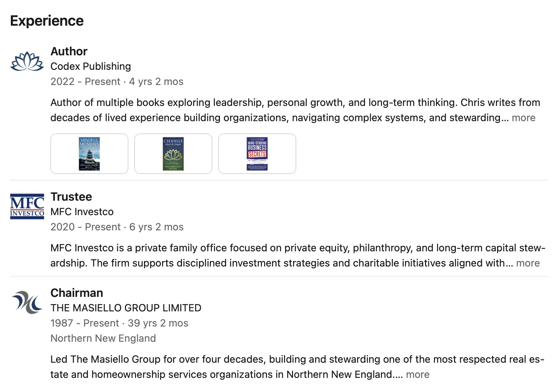The image size is (560, 392).
Task: Open the Author position title
Action: [68, 51]
